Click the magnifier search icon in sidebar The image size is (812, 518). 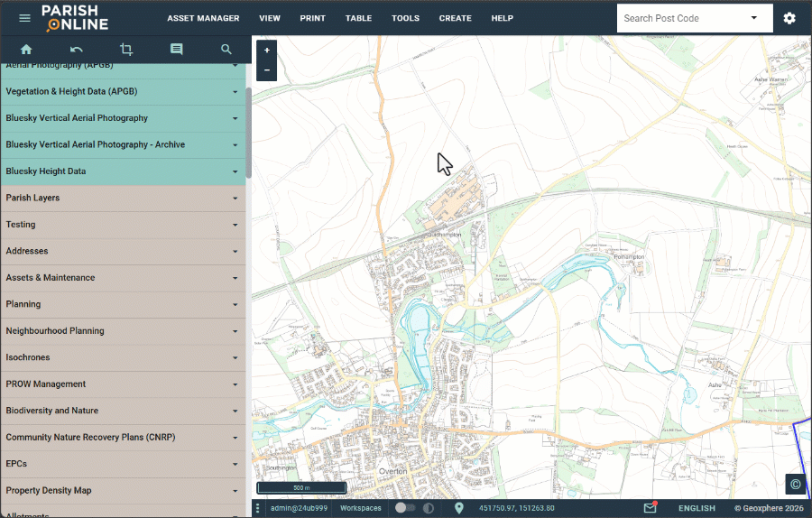point(226,50)
